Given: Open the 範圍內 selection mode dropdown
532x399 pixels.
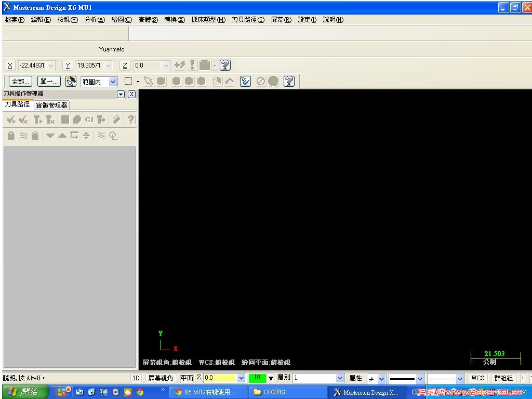Looking at the screenshot, I should point(113,82).
